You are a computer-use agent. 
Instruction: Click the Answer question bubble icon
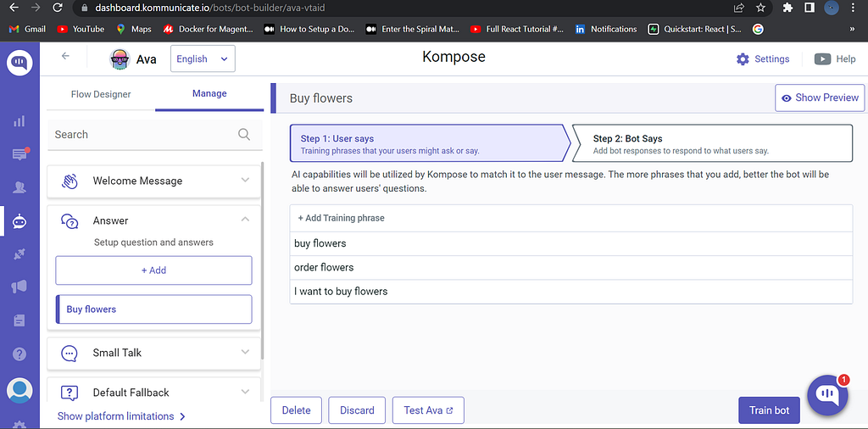click(70, 221)
